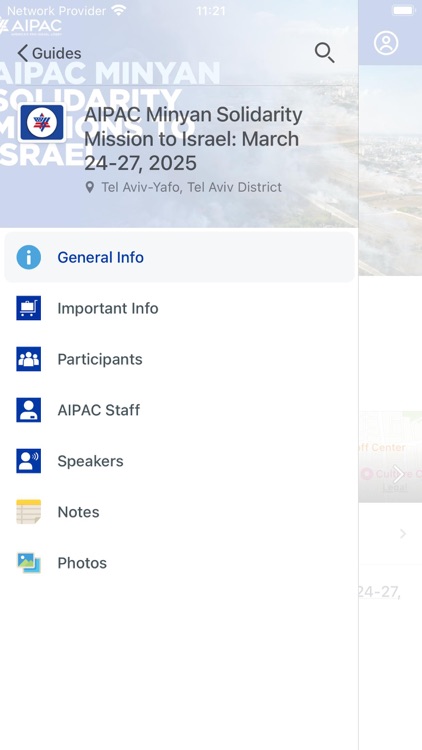Click the Photos pictures icon
Viewport: 422px width, 750px height.
click(29, 563)
